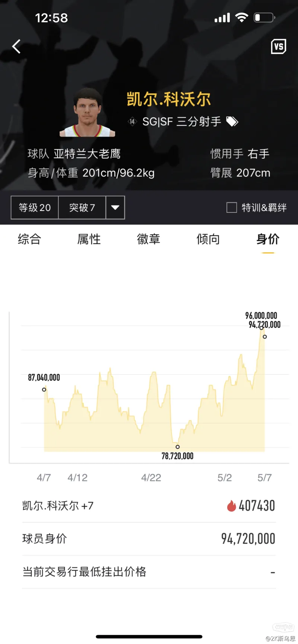Tap the 4/22 date label on chart axis
Viewport: 298px width, 644px height.
coord(151,478)
